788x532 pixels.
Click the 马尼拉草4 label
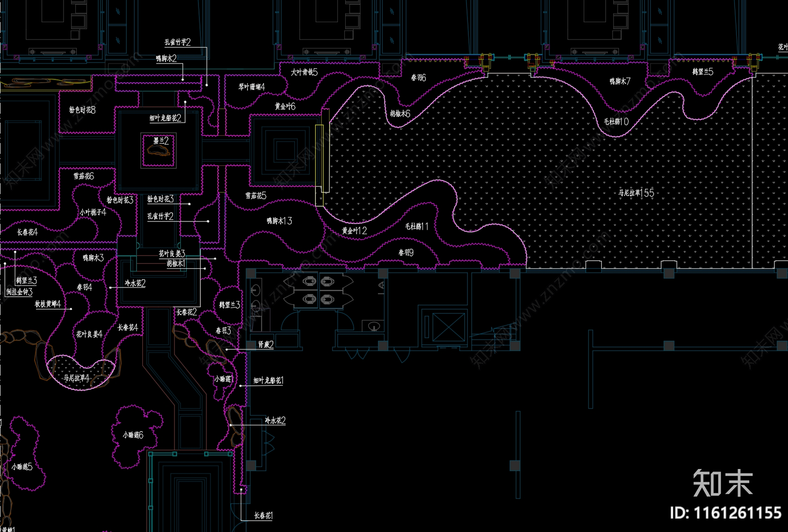pyautogui.click(x=76, y=378)
